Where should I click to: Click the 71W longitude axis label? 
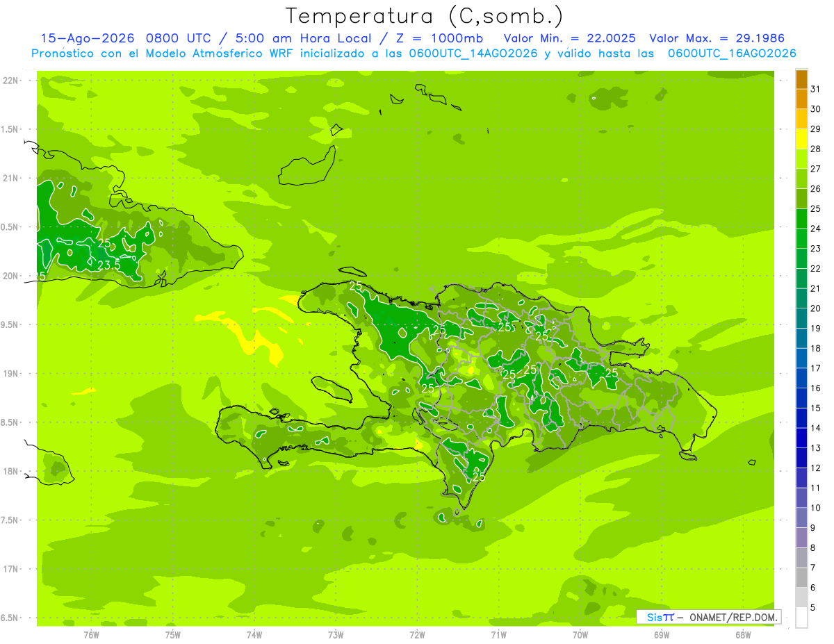pos(498,634)
